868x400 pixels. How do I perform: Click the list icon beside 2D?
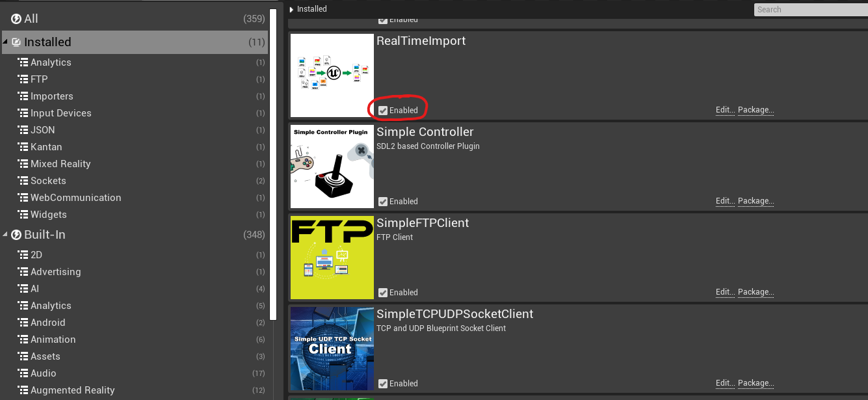tap(23, 255)
